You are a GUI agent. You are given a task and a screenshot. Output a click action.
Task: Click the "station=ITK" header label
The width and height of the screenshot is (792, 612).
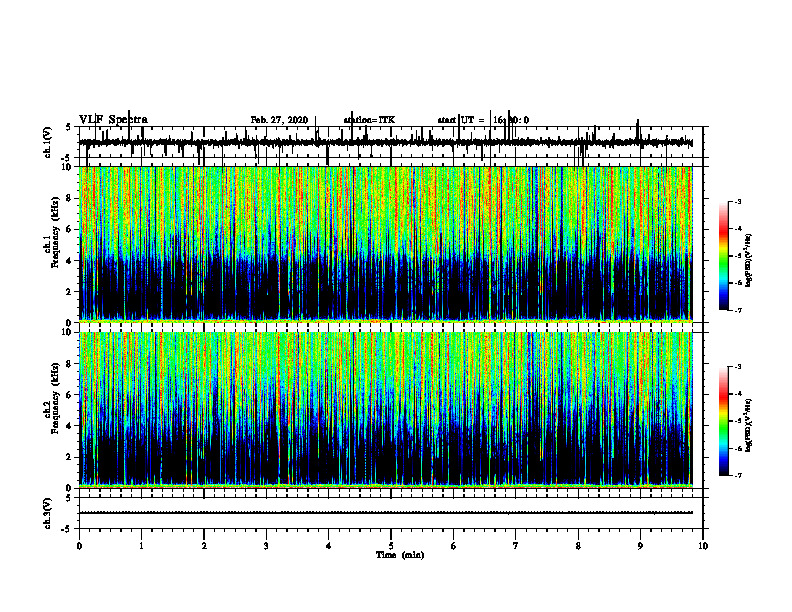click(369, 120)
